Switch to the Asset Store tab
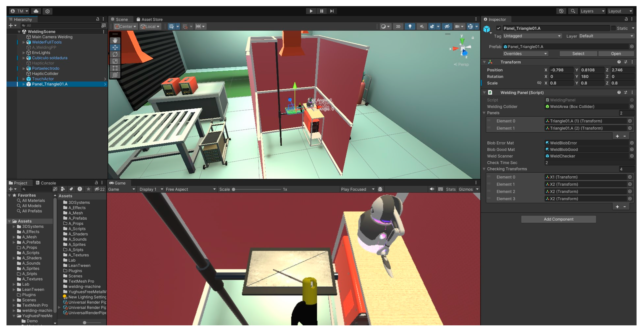This screenshot has height=333, width=644. click(x=150, y=19)
